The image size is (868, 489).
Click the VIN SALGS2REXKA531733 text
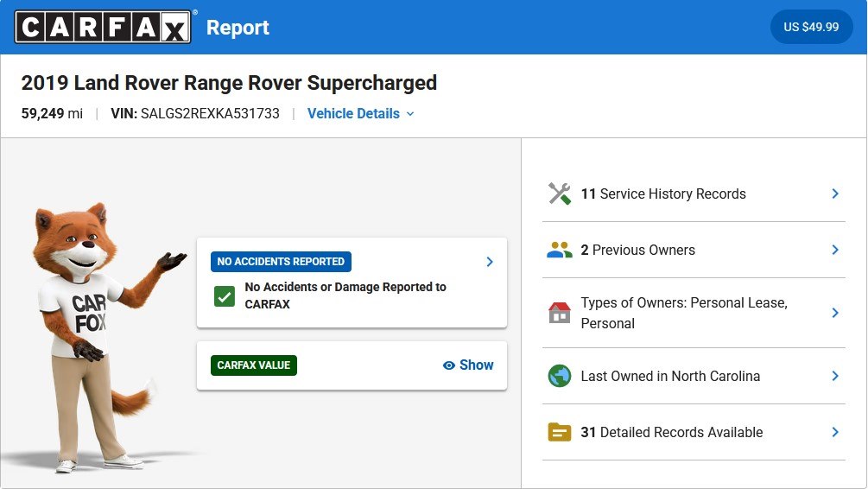195,113
